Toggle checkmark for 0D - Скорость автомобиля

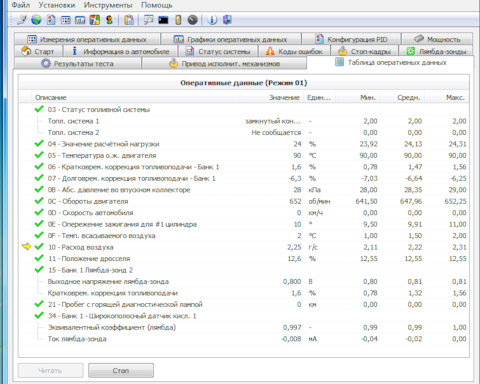39,212
